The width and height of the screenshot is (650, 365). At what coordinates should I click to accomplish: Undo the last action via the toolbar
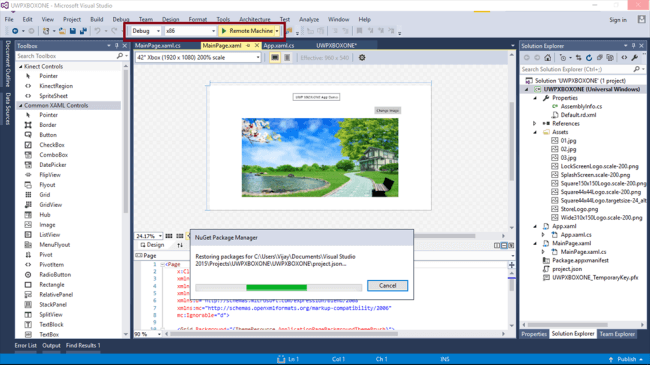tap(97, 31)
